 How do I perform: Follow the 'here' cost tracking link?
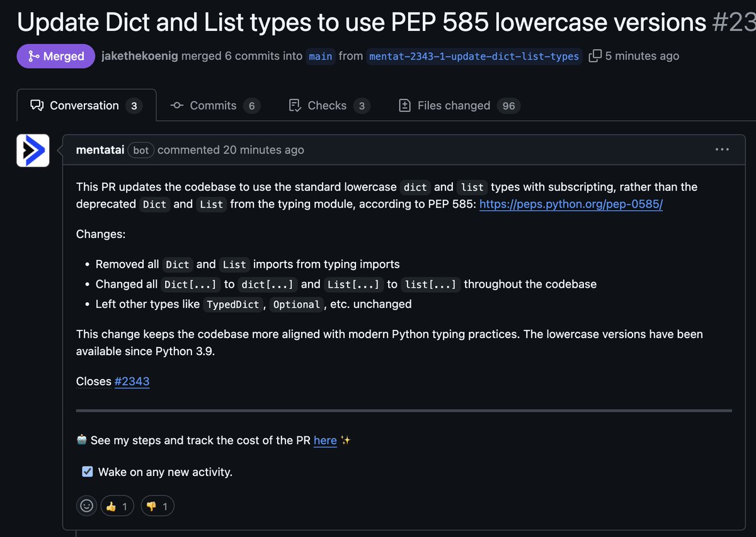tap(325, 441)
